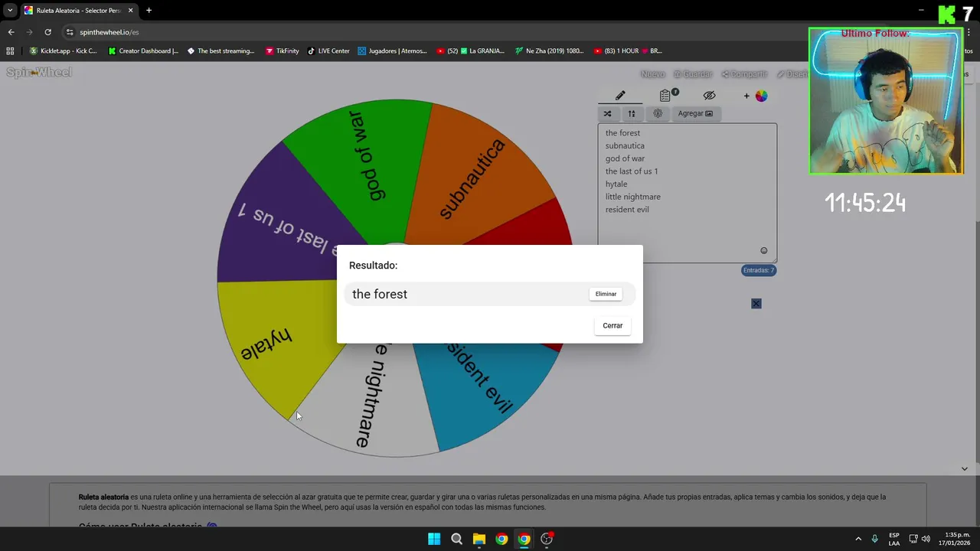Open the color wheel theme picker
This screenshot has height=551, width=980.
click(x=761, y=96)
